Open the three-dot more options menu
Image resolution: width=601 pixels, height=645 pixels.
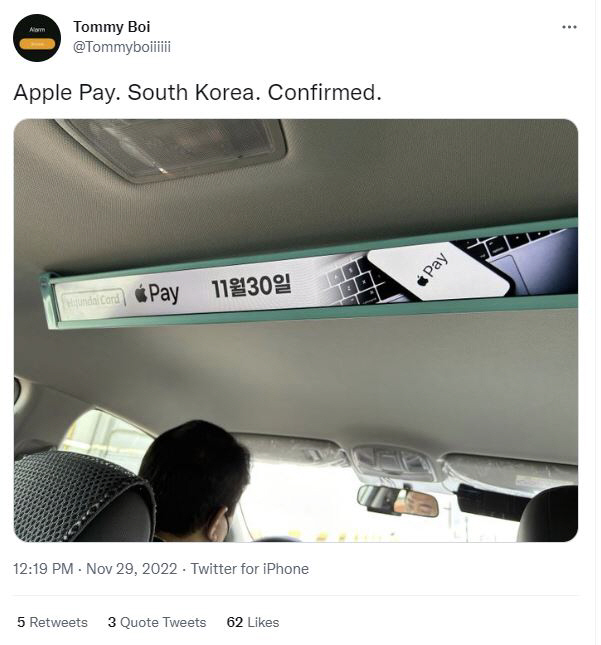coord(569,27)
